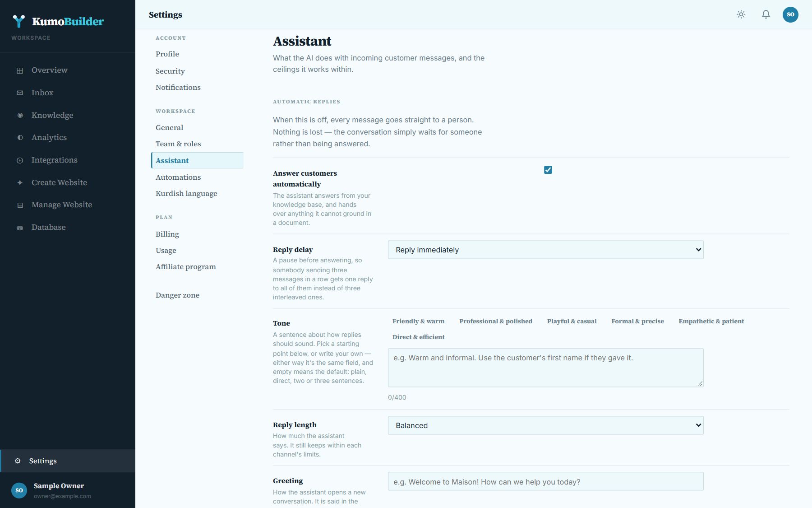Viewport: 812px width, 508px height.
Task: Click owner@example.com email text
Action: pyautogui.click(x=62, y=496)
